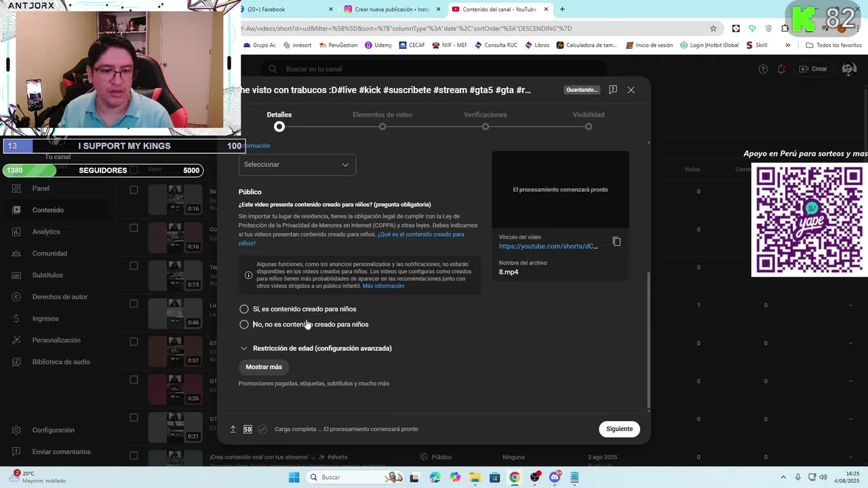Image resolution: width=868 pixels, height=488 pixels.
Task: Check the box for the 0:21 video row
Action: click(134, 418)
